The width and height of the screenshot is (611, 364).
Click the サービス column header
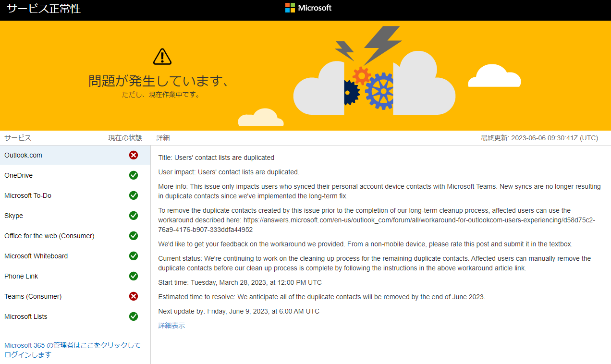click(17, 137)
